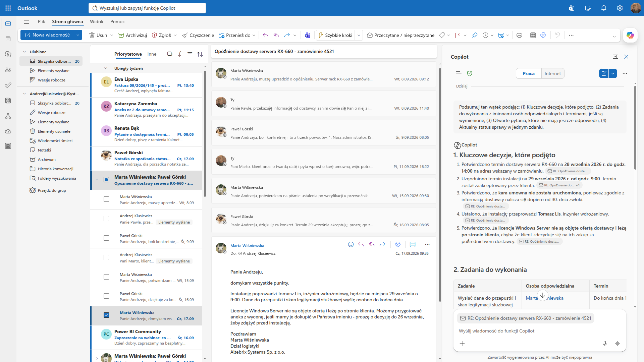Toggle conversation checkbox for Opóźnienie dostawy thread
The image size is (644, 362).
click(x=106, y=180)
